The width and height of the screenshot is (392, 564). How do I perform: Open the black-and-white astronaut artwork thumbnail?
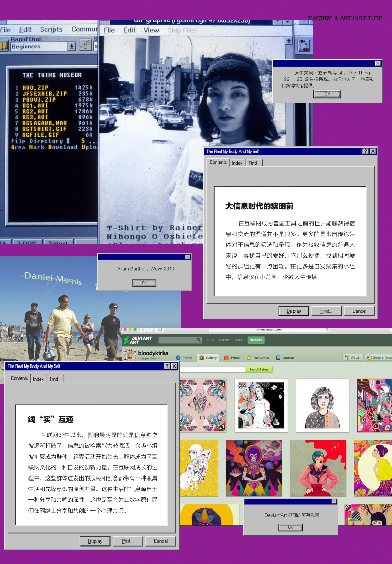click(261, 405)
